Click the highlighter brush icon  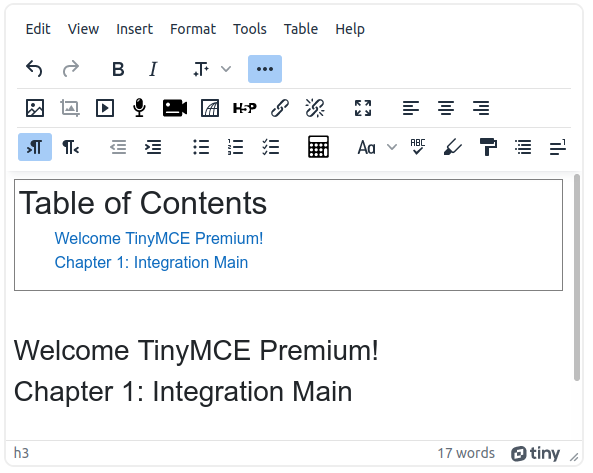(453, 147)
